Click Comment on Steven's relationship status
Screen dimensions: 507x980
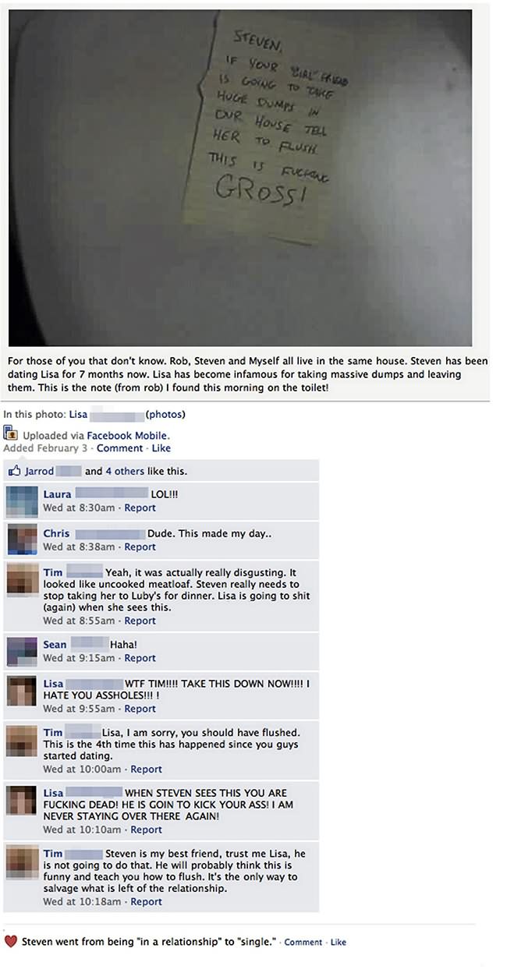[x=303, y=943]
